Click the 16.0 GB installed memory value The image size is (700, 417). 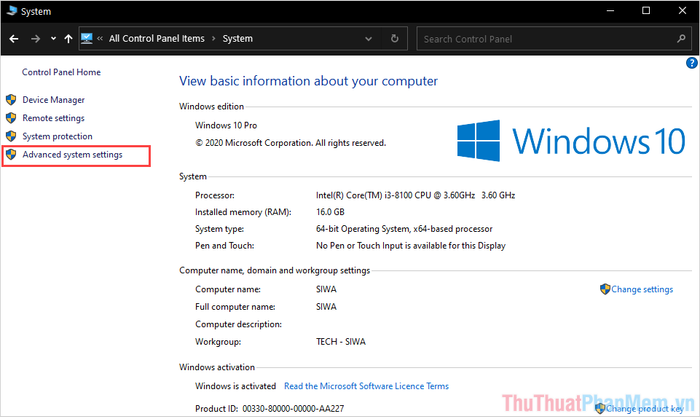pyautogui.click(x=330, y=212)
